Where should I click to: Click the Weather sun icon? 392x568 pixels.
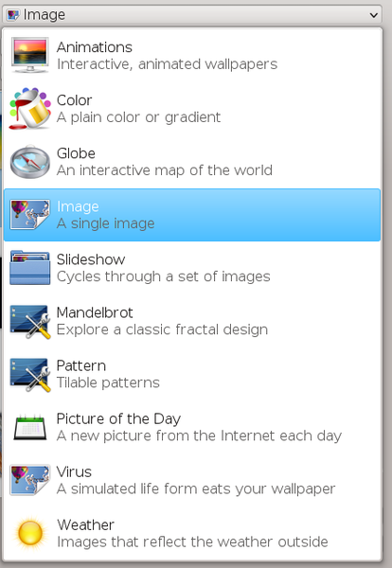[x=30, y=533]
